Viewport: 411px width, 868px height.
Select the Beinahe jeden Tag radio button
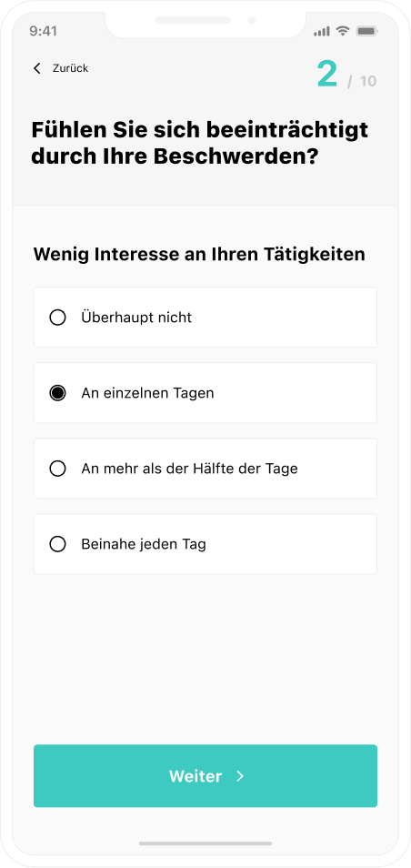pos(57,545)
